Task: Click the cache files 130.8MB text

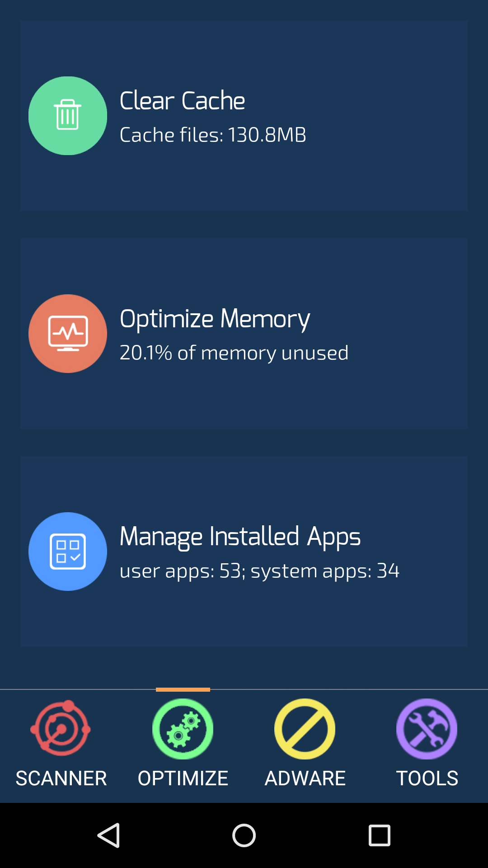Action: tap(213, 135)
